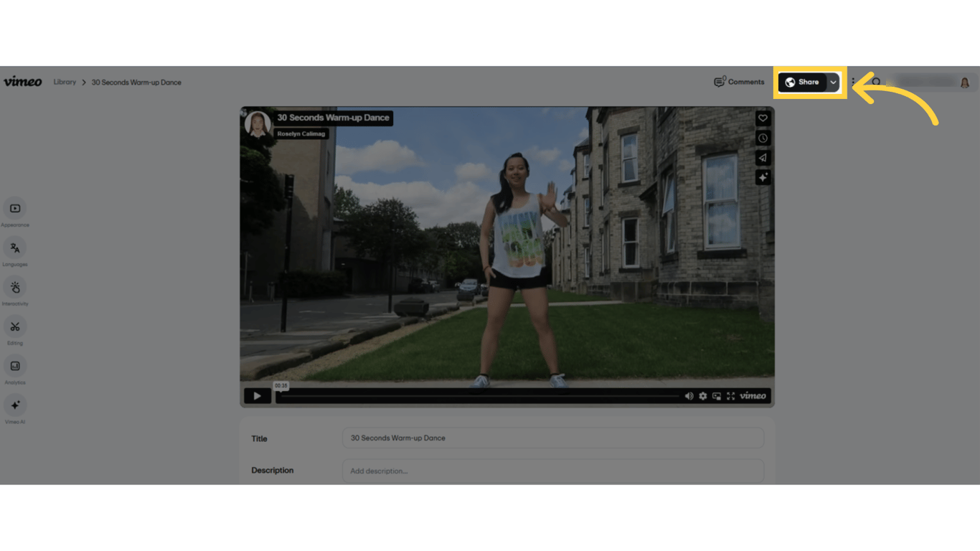Enter fullscreen on the player

tap(730, 396)
